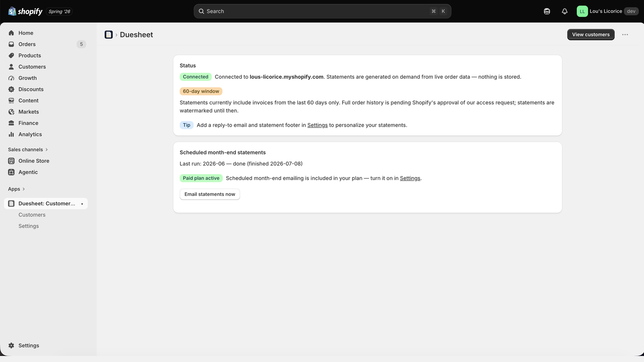The image size is (644, 362).
Task: Click the View customers button
Action: pos(591,35)
